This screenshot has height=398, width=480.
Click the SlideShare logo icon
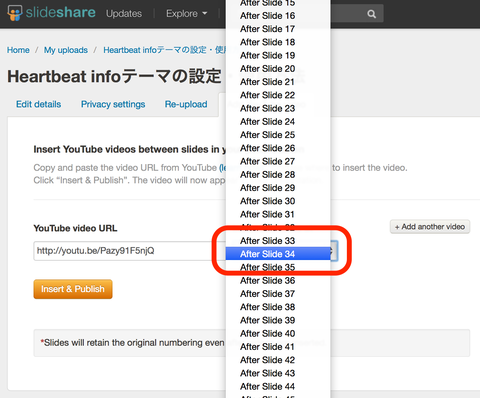pos(15,13)
